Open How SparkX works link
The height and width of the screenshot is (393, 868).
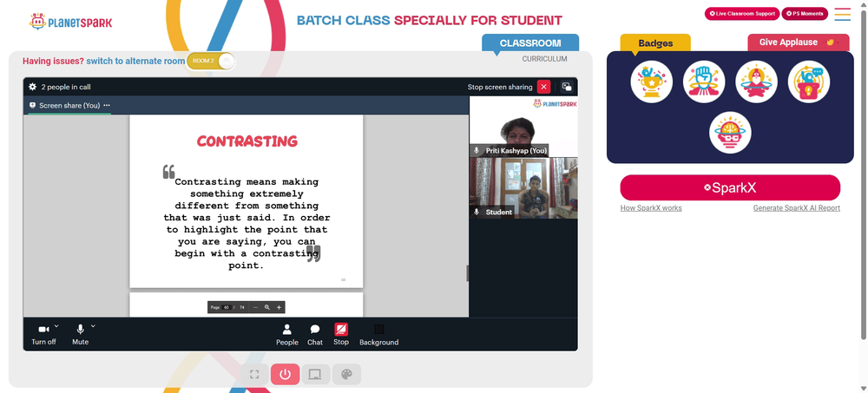(651, 208)
